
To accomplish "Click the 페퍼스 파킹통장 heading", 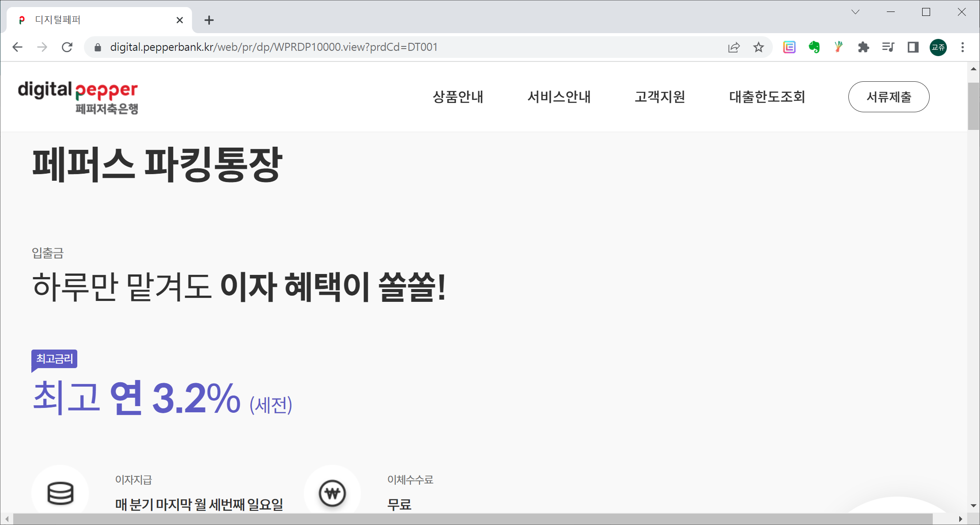I will [x=157, y=164].
